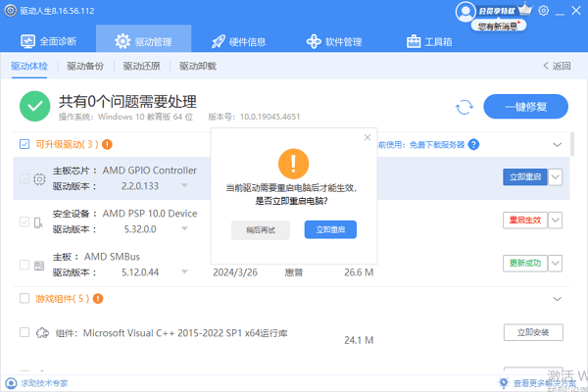Click the blue help question mark icon
Viewport: 588px width, 392px height.
click(x=473, y=144)
